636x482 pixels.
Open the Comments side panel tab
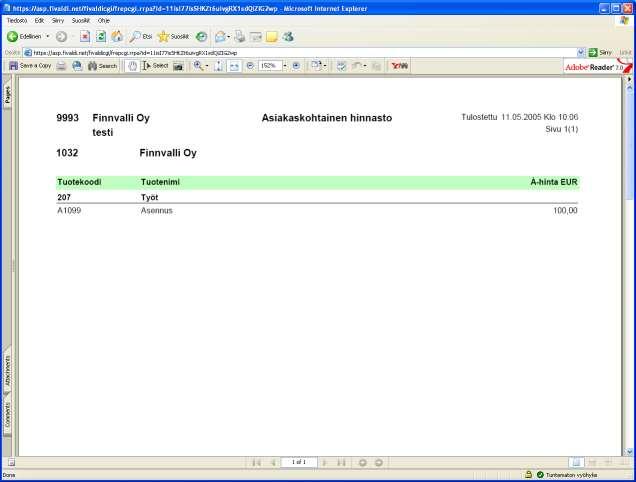point(8,415)
